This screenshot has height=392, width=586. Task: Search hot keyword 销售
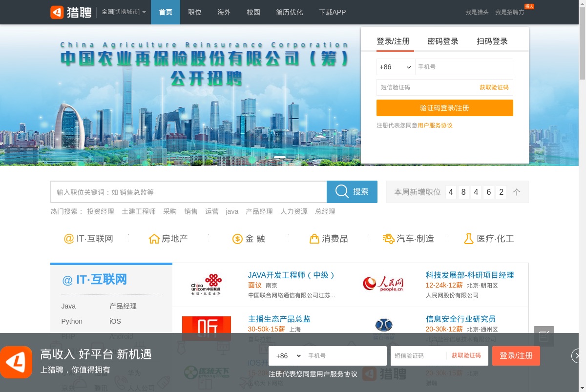tap(191, 211)
